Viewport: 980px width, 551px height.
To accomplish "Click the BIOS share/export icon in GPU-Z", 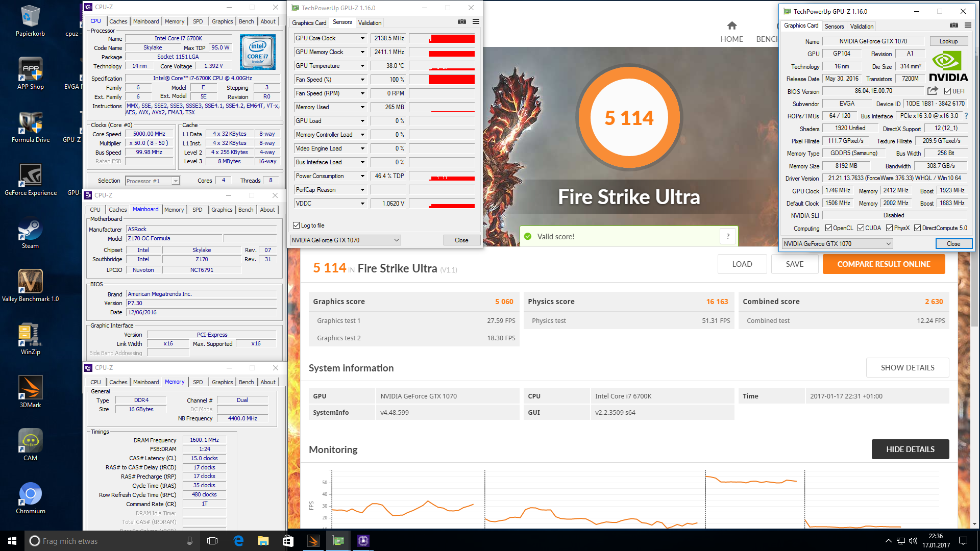I will pyautogui.click(x=933, y=91).
